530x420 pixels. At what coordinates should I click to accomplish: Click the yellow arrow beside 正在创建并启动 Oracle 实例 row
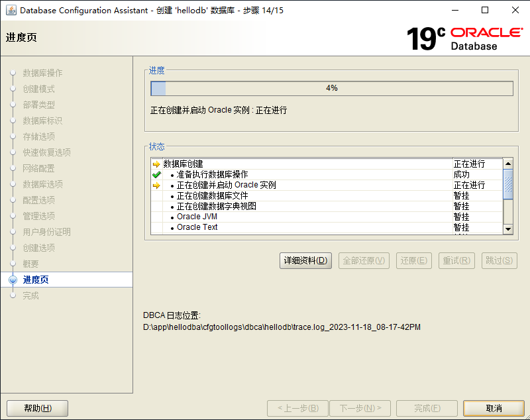[x=156, y=185]
